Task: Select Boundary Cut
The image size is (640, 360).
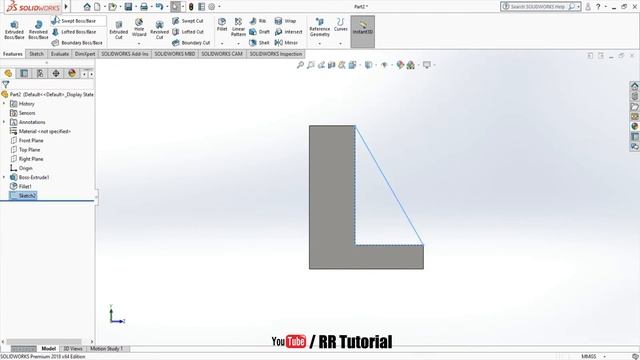Action: (191, 43)
